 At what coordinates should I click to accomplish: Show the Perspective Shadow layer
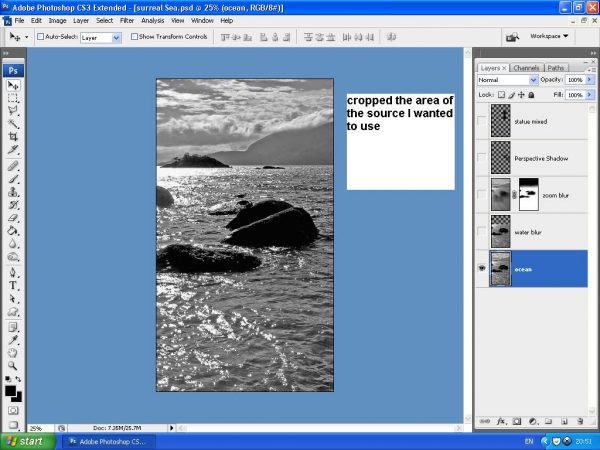pos(482,158)
